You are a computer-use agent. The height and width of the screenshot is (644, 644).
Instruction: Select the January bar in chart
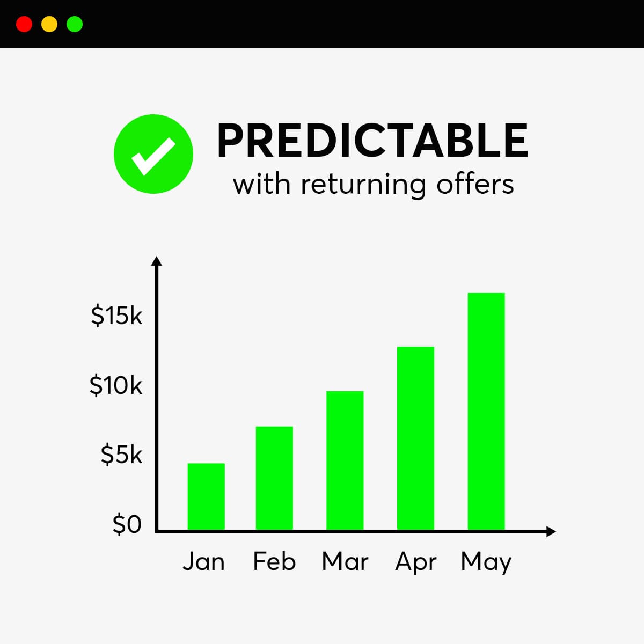click(206, 496)
